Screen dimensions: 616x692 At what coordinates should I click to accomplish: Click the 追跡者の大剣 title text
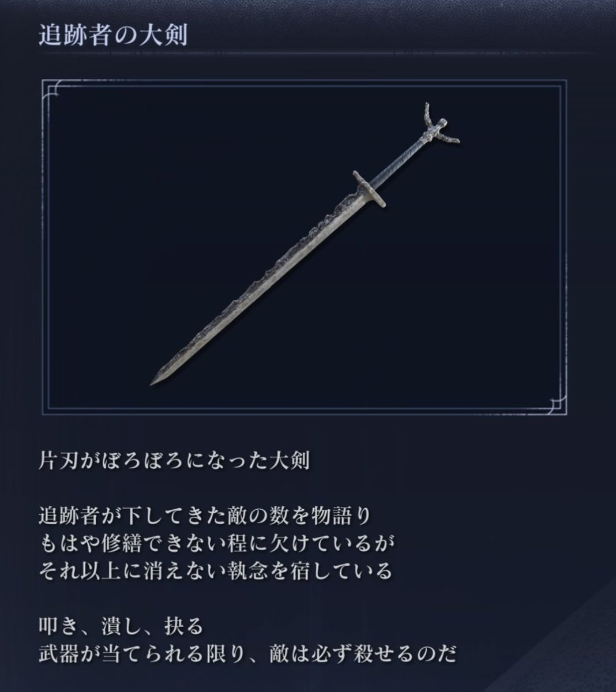113,36
